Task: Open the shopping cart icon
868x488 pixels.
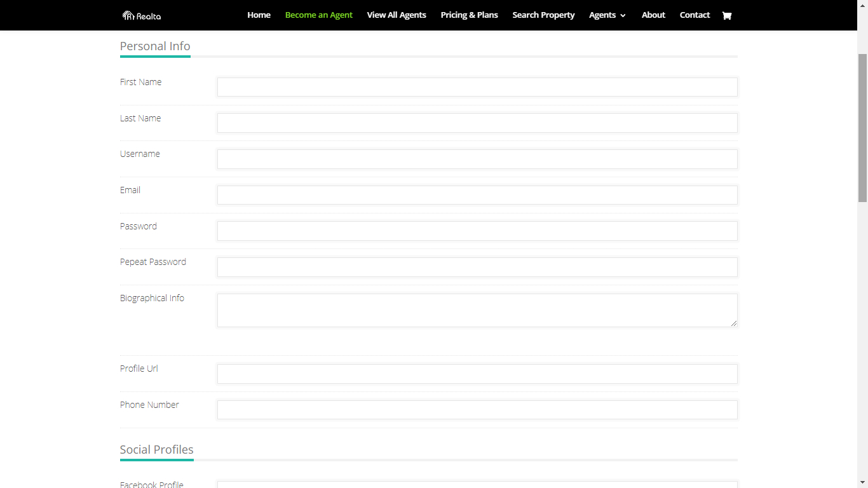Action: [727, 15]
